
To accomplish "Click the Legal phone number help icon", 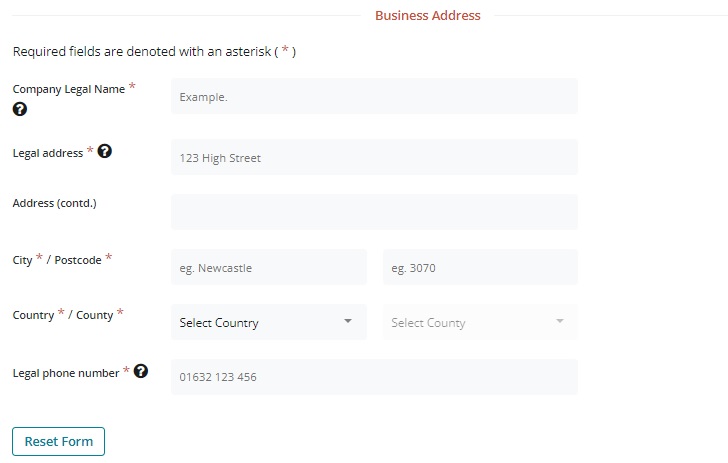I will pos(140,372).
